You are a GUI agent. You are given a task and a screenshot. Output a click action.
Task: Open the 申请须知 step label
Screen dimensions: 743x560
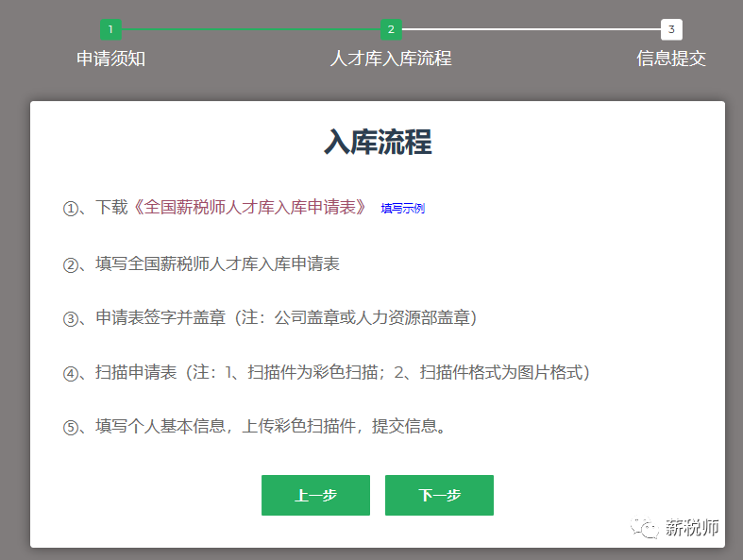[x=110, y=59]
